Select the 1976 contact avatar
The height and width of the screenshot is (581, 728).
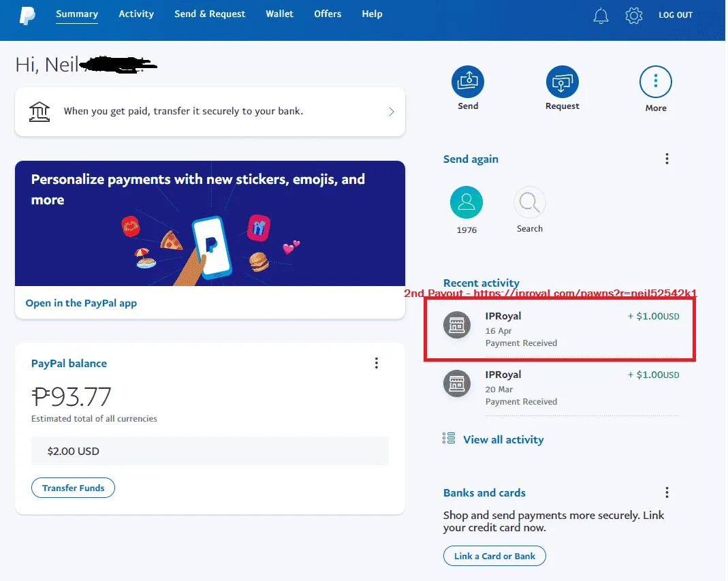(466, 202)
